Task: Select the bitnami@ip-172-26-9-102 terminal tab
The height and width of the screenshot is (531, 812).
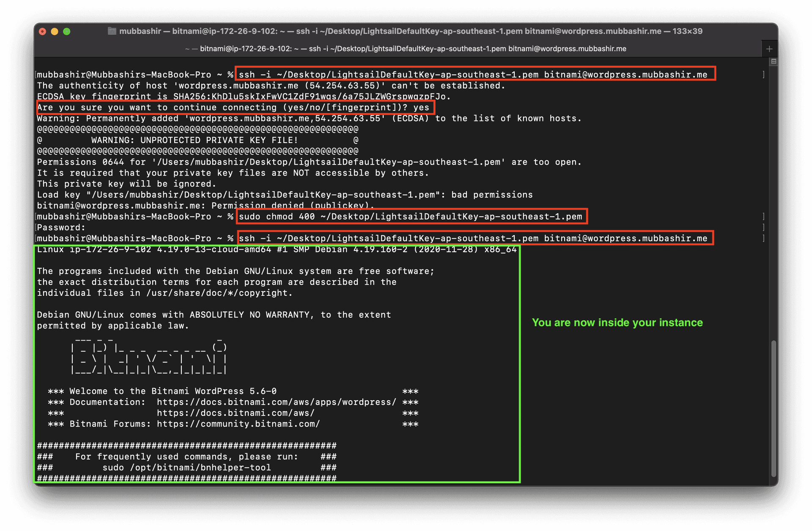Action: (x=406, y=49)
